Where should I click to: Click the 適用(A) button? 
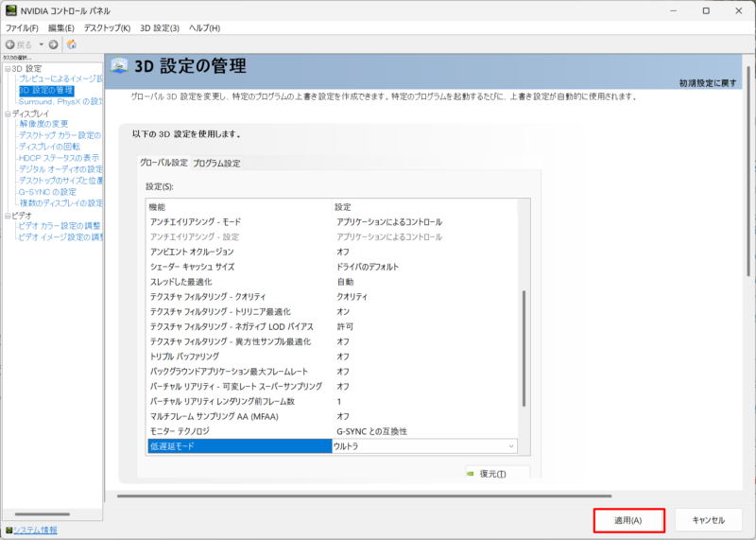tap(628, 520)
